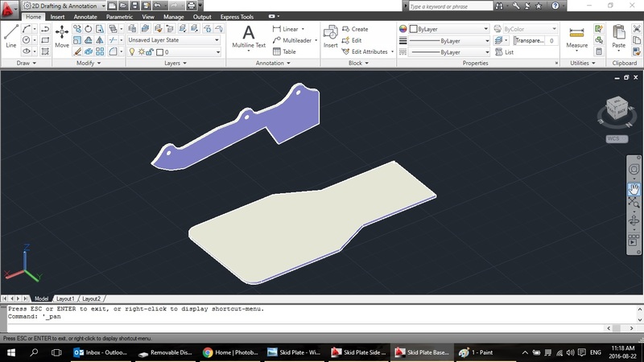Screen dimensions: 644x362
Task: Select the Scale tool
Action: (77, 40)
